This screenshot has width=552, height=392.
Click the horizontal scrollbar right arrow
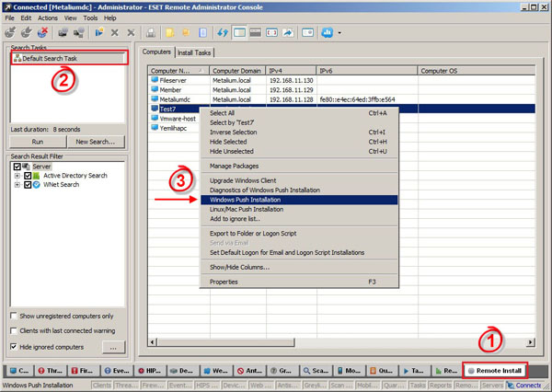531,342
